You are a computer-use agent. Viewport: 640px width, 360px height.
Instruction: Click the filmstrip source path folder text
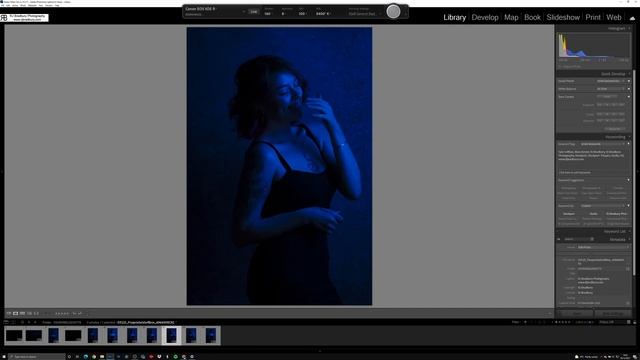pyautogui.click(x=62, y=322)
